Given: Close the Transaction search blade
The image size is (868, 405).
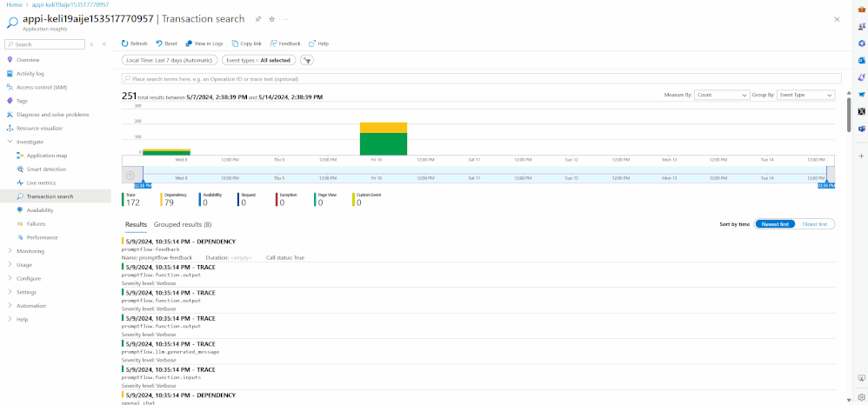Looking at the screenshot, I should point(837,19).
